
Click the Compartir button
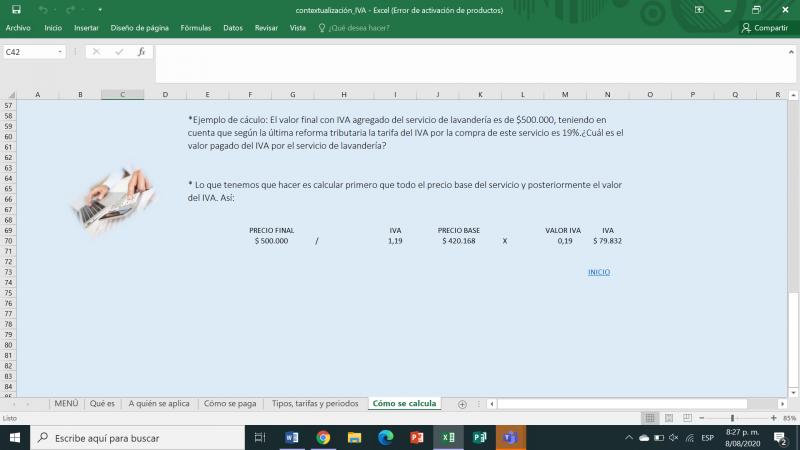click(x=764, y=28)
